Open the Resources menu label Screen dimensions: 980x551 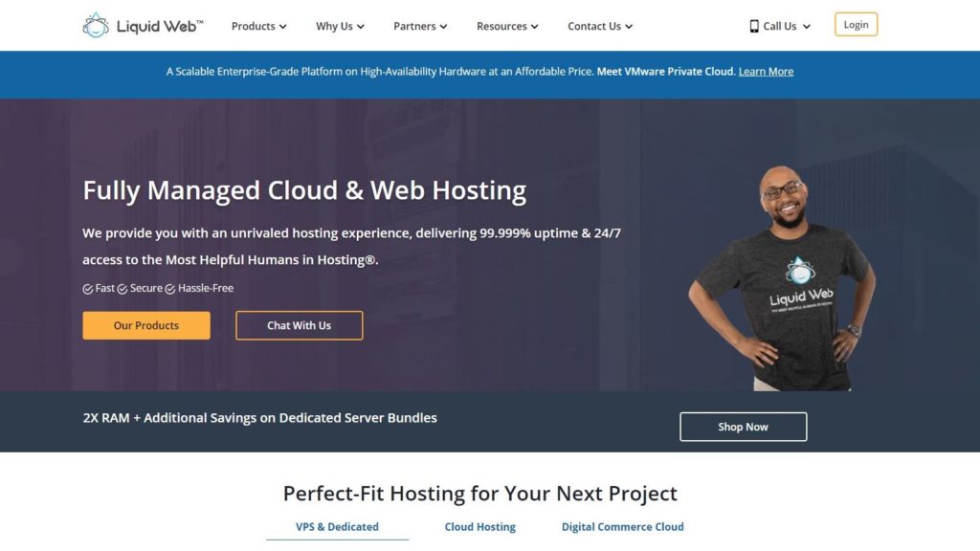click(x=501, y=26)
